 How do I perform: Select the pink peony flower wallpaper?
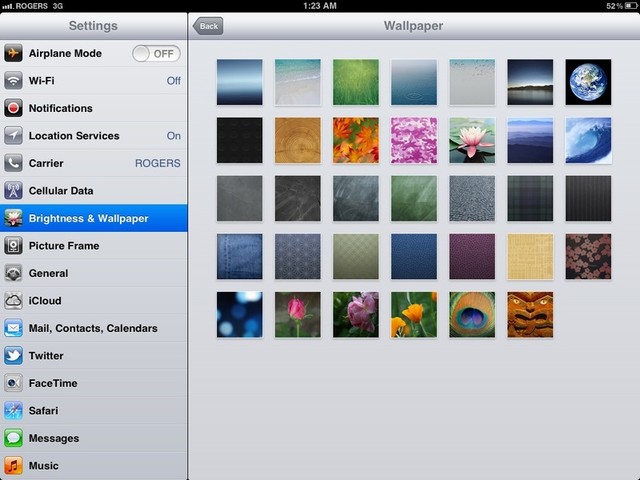point(356,315)
